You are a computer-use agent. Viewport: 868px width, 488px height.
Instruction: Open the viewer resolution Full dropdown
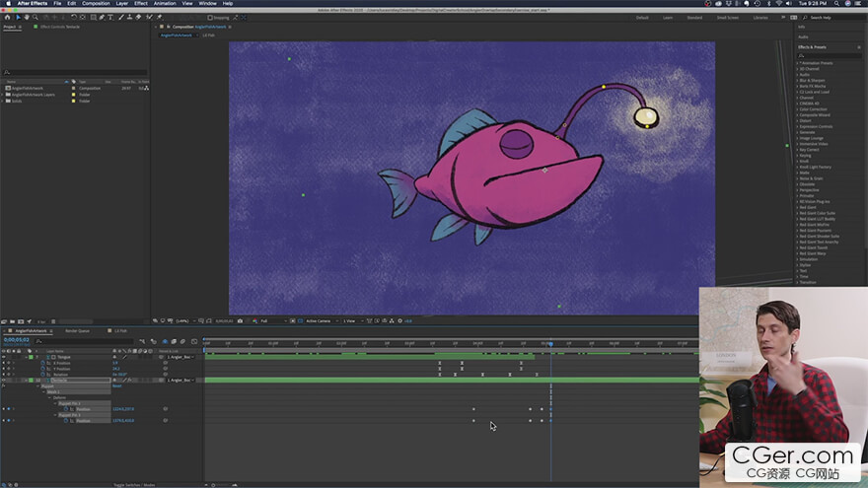(x=273, y=321)
